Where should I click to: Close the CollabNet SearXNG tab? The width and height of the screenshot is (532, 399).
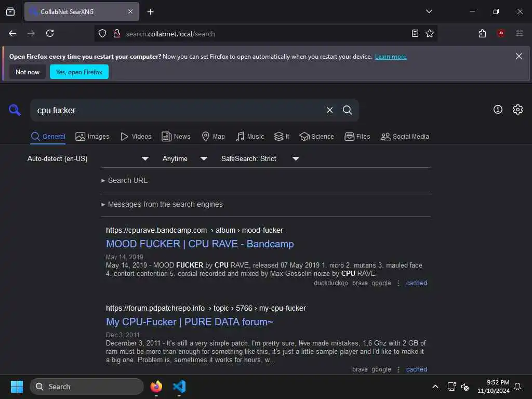coord(130,11)
